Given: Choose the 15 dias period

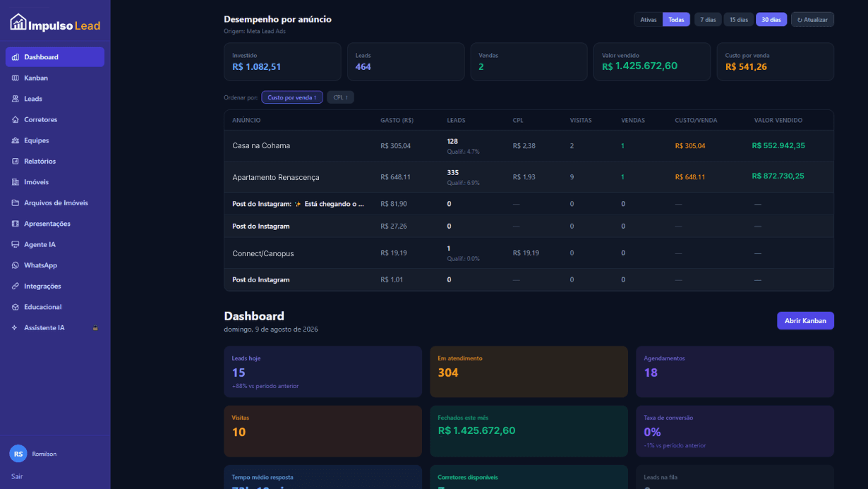Looking at the screenshot, I should tap(739, 20).
